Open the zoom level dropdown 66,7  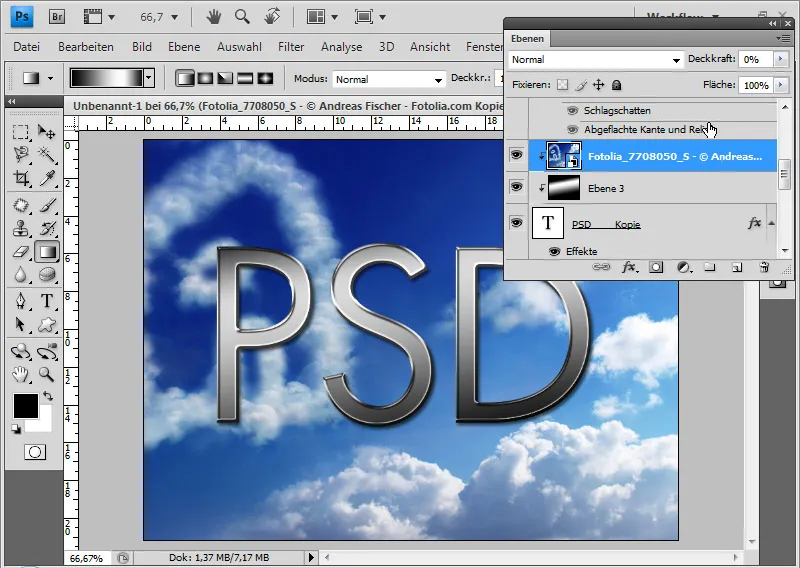coord(174,17)
